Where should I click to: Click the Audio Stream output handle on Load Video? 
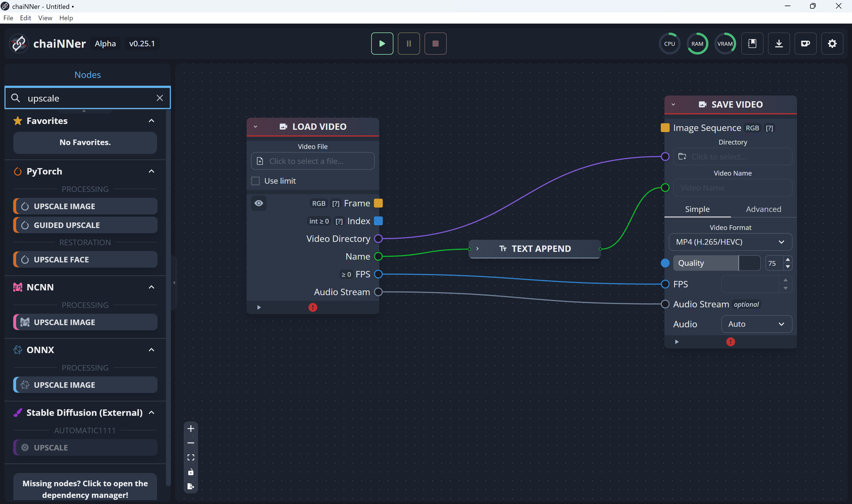pyautogui.click(x=378, y=292)
